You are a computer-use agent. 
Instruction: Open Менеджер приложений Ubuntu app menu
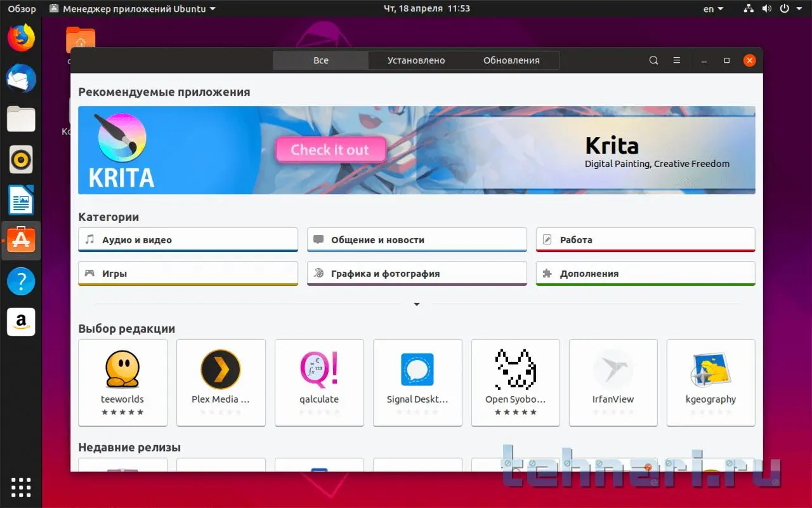[132, 9]
